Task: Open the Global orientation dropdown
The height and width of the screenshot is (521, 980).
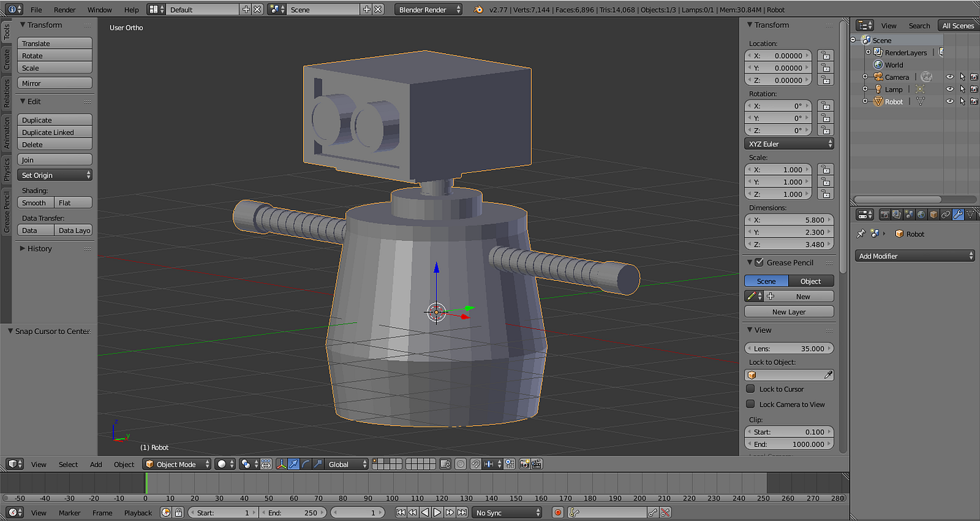Action: point(346,464)
